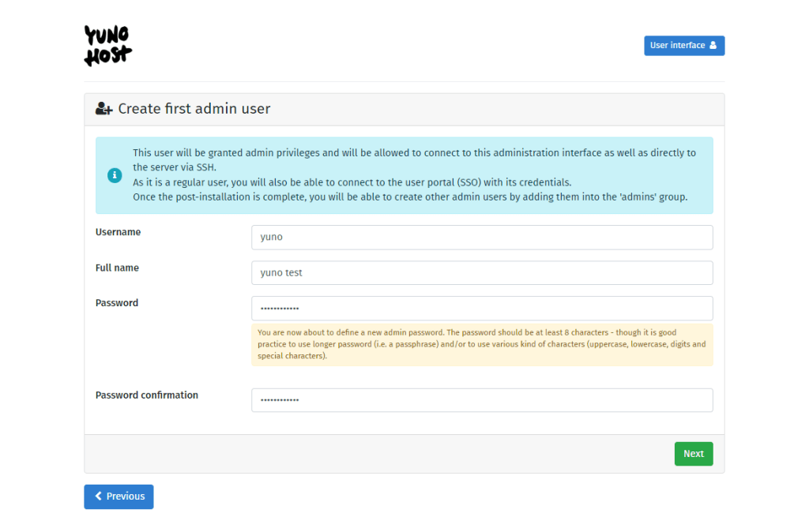Click the Password label
The image size is (809, 532).
pos(117,303)
